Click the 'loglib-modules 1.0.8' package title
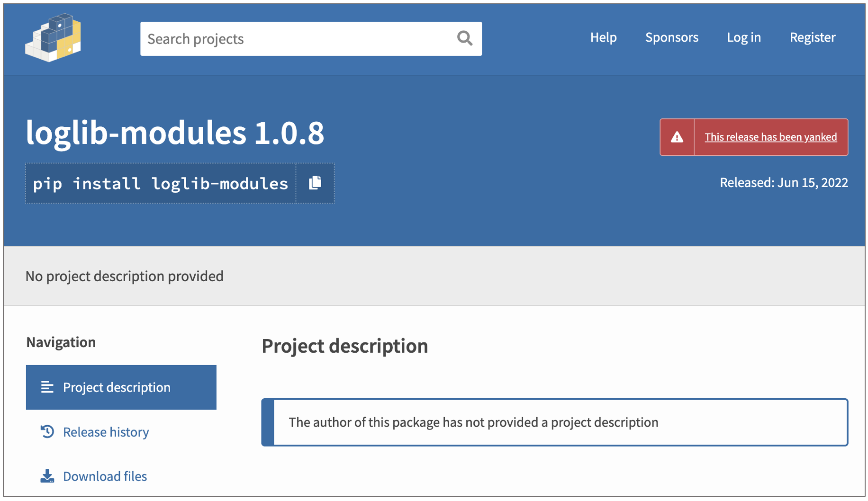The height and width of the screenshot is (501, 868). [x=175, y=133]
